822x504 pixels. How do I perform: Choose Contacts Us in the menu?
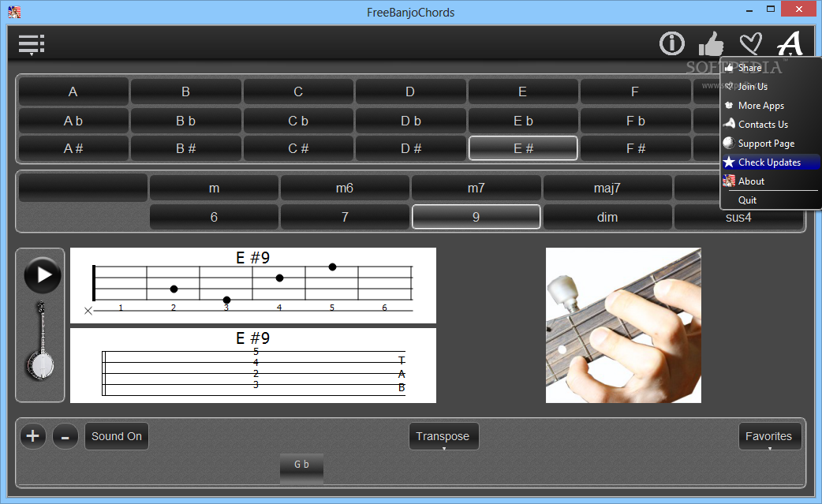click(770, 124)
